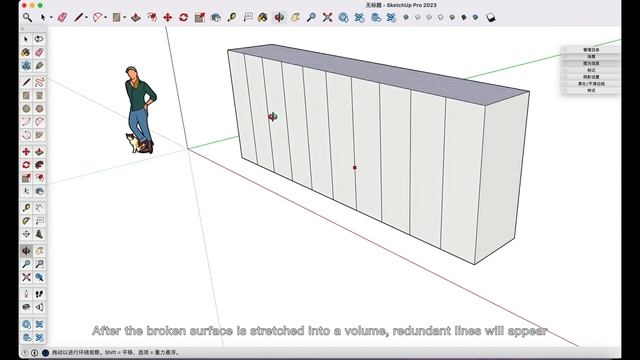640x360 pixels.
Task: Click the last icon in top toolbar
Action: click(491, 17)
